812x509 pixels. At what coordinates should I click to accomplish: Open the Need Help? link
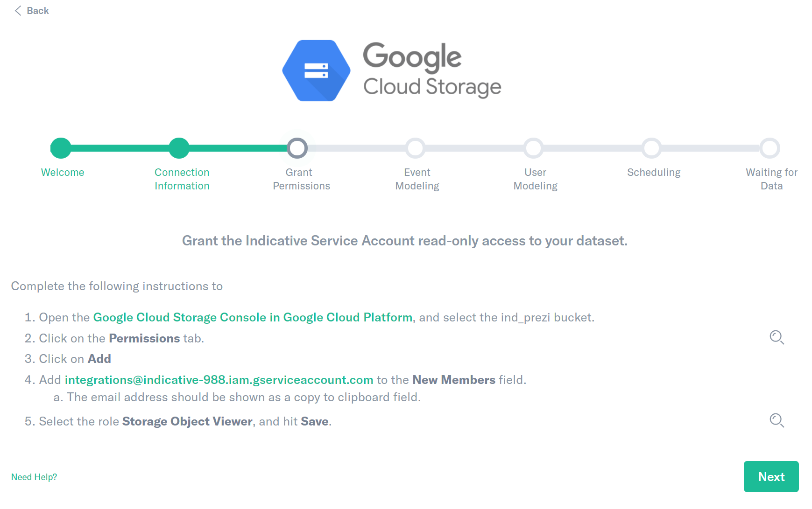(x=34, y=477)
